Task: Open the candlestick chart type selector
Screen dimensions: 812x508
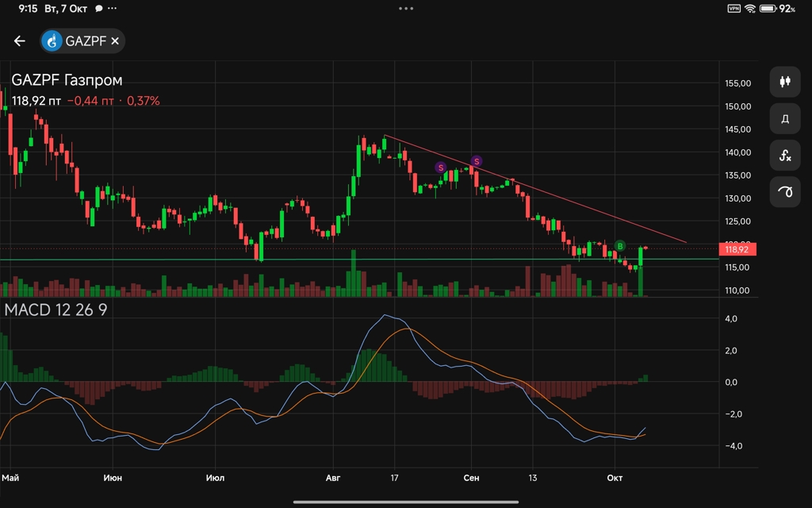Action: pos(785,81)
